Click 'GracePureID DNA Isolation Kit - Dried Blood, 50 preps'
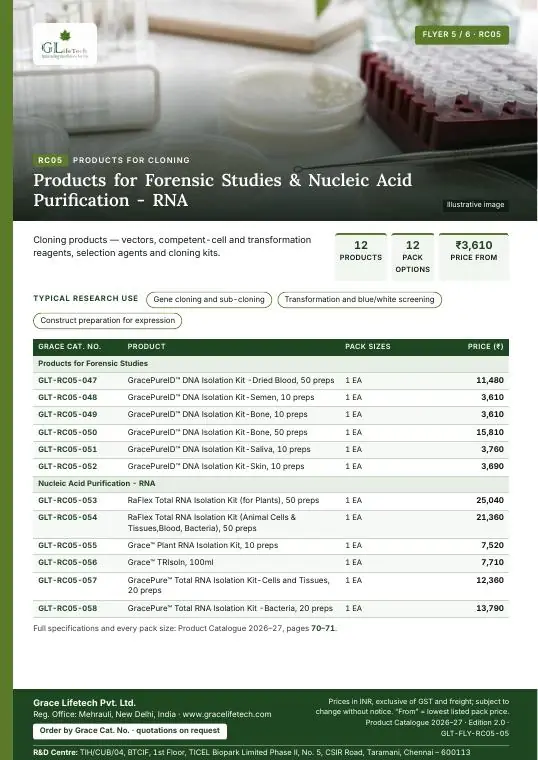This screenshot has width=538, height=760. coord(231,380)
